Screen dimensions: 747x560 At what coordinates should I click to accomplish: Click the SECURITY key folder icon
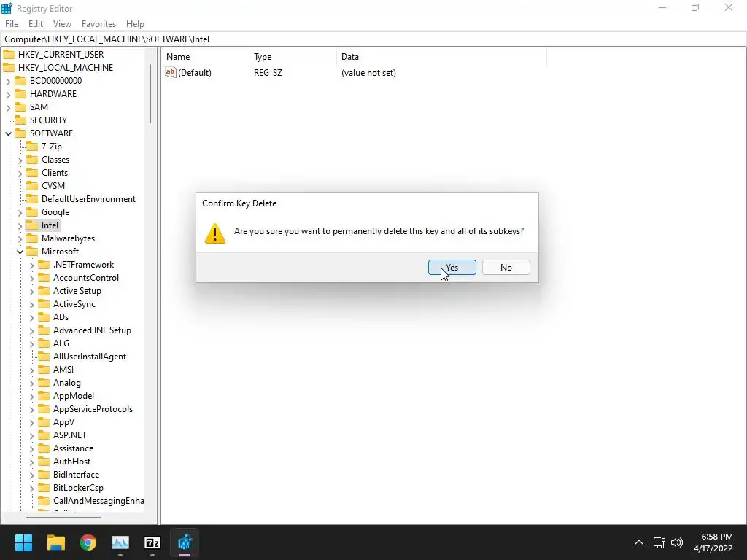tap(20, 120)
